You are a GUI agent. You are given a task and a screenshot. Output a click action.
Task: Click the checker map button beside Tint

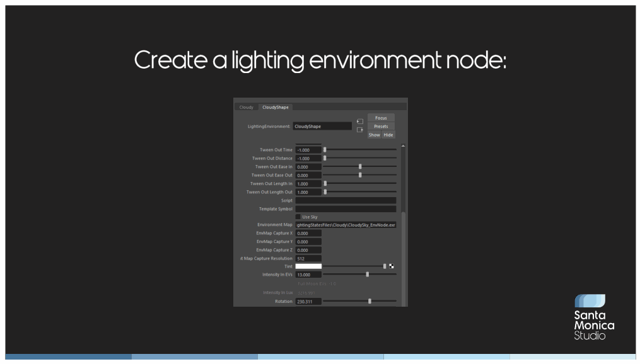coord(392,266)
